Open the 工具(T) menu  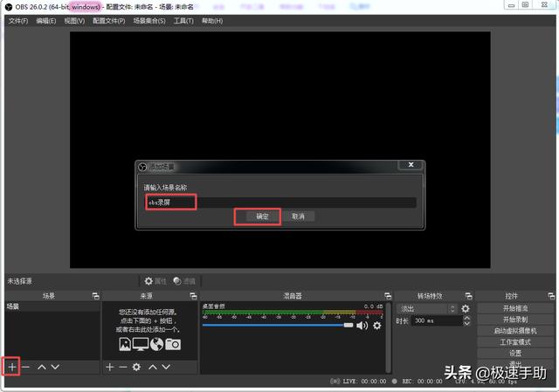click(x=183, y=20)
